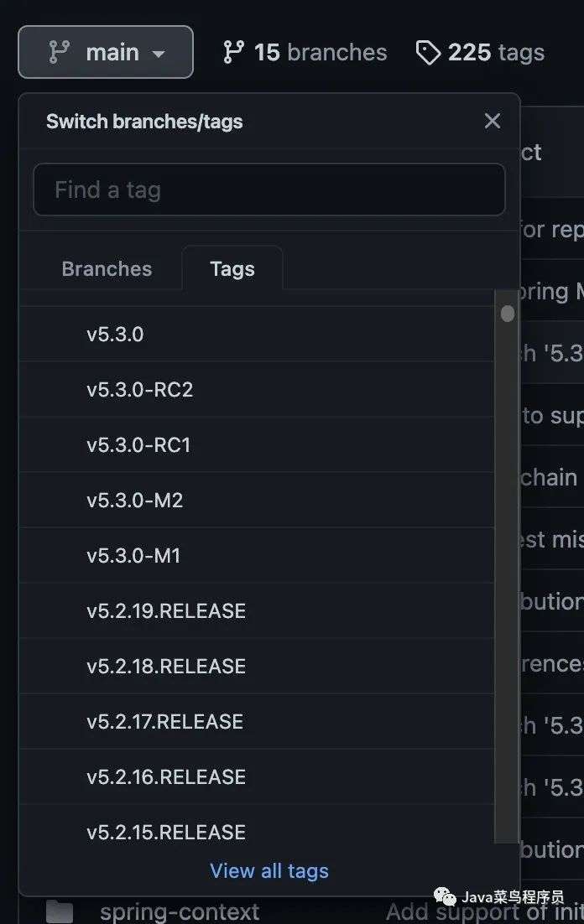
Task: Close the Switch branches/tags popup
Action: coord(492,122)
